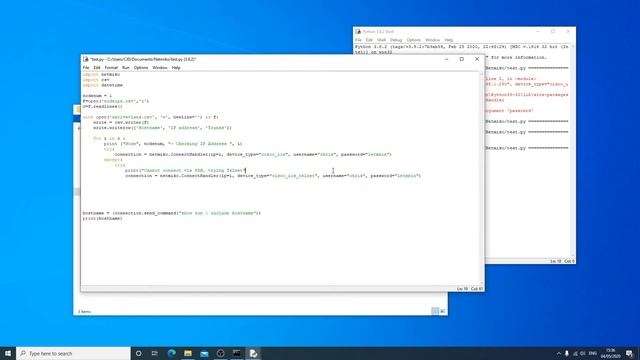The width and height of the screenshot is (640, 360).
Task: Open the clock and date flyout
Action: [x=611, y=353]
